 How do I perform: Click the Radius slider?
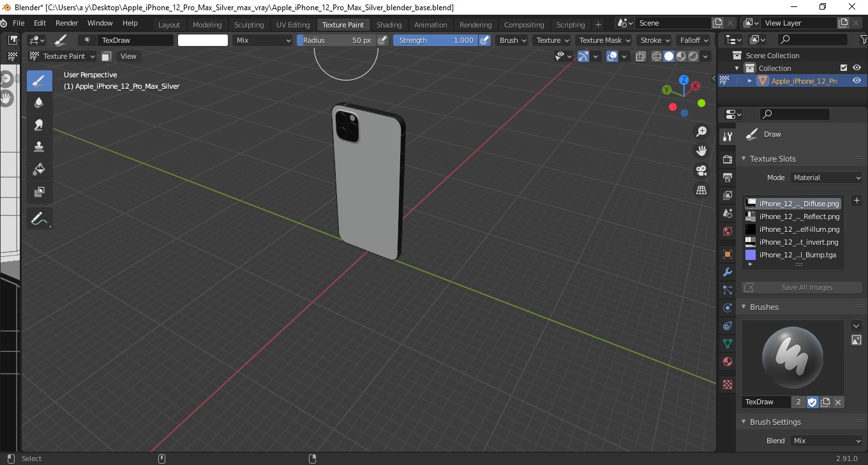336,40
